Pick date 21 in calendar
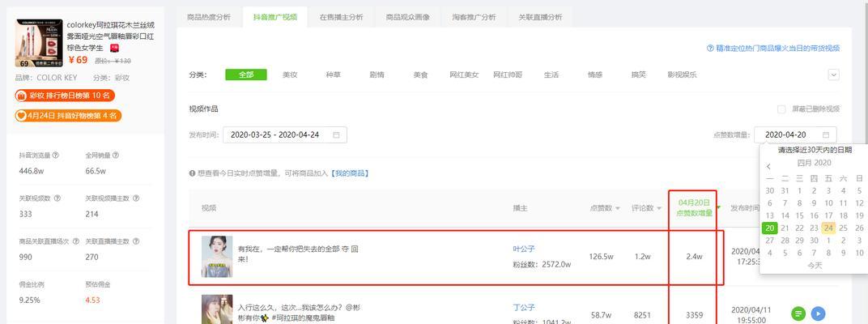 pyautogui.click(x=785, y=228)
